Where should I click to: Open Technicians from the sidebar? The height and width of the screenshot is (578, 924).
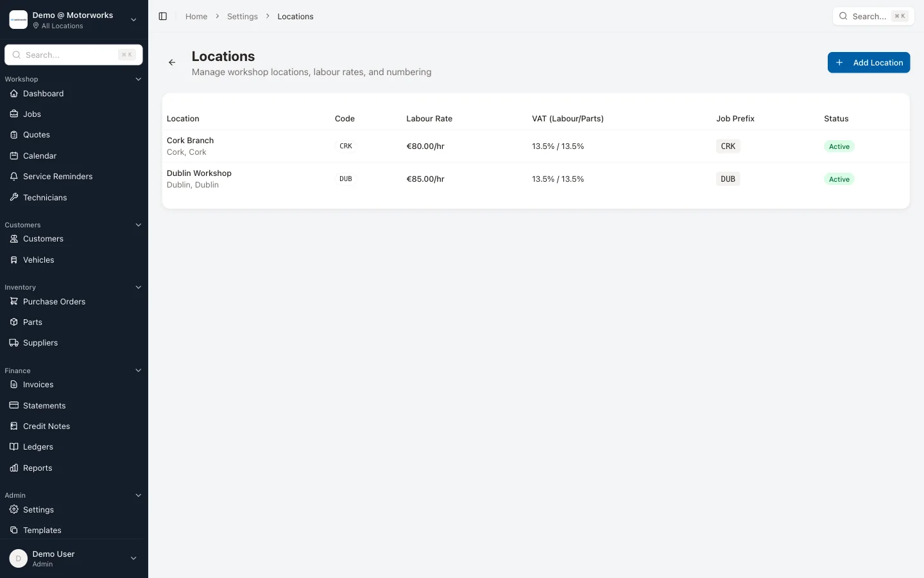45,197
